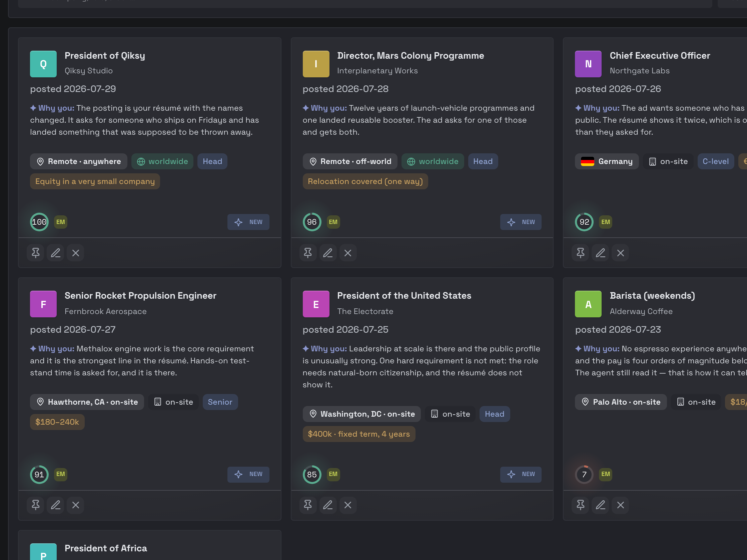
Task: Dismiss the President of the United States card
Action: click(x=348, y=505)
